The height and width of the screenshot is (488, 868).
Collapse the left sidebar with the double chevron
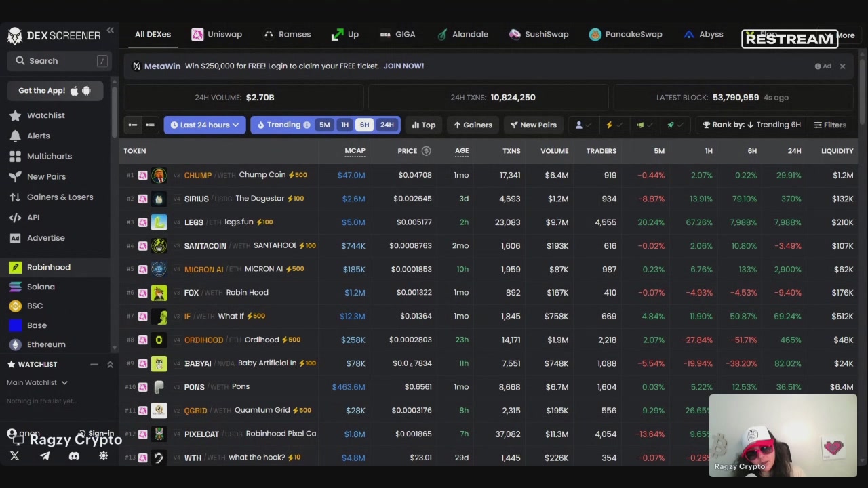coord(110,31)
